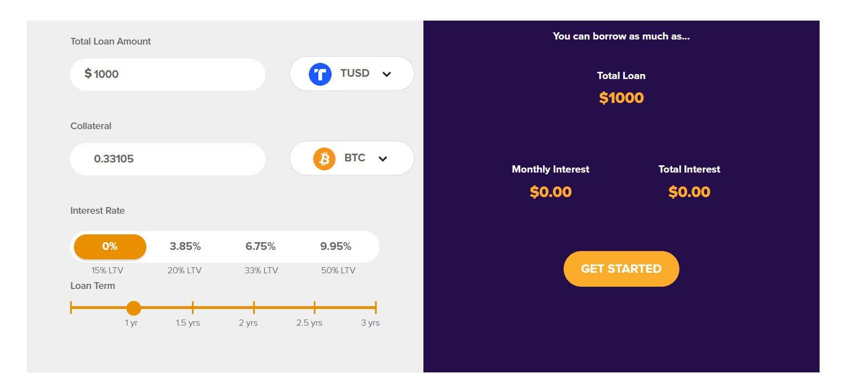Click the dollar sign in loan amount field

point(88,73)
